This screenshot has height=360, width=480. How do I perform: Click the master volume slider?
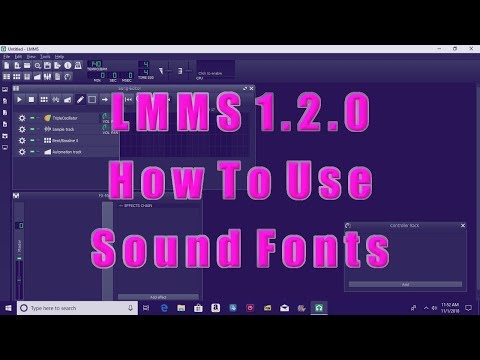pyautogui.click(x=168, y=71)
